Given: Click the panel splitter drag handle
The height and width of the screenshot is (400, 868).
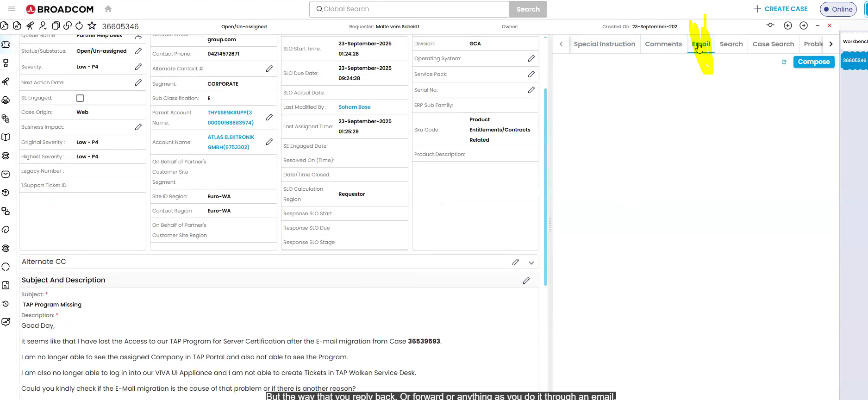Looking at the screenshot, I should pos(550,224).
